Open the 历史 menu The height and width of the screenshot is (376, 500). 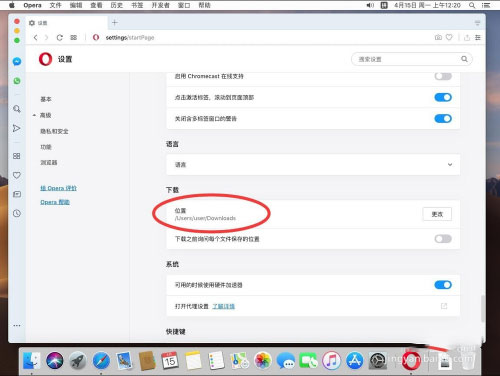[116, 5]
